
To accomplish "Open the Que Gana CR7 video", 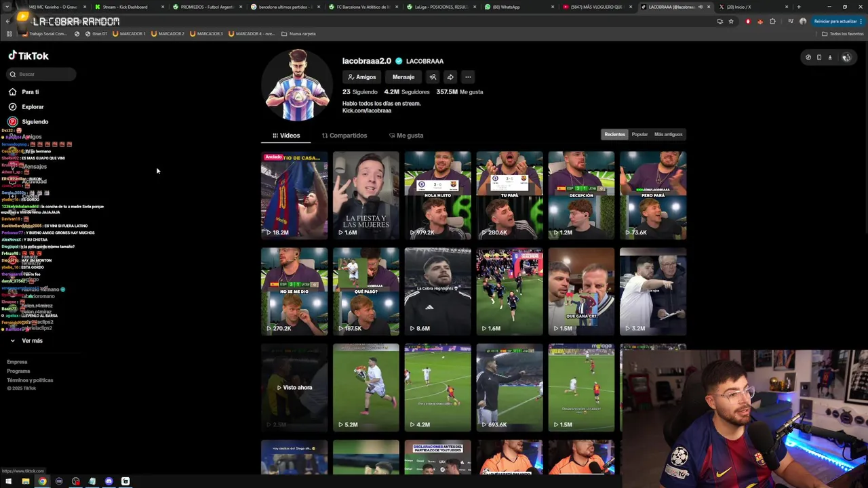I will [581, 291].
